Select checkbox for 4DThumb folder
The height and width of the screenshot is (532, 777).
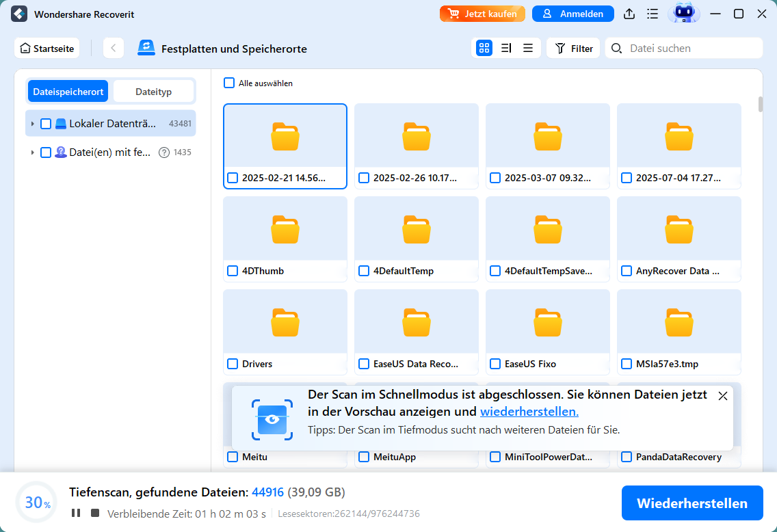pos(233,271)
